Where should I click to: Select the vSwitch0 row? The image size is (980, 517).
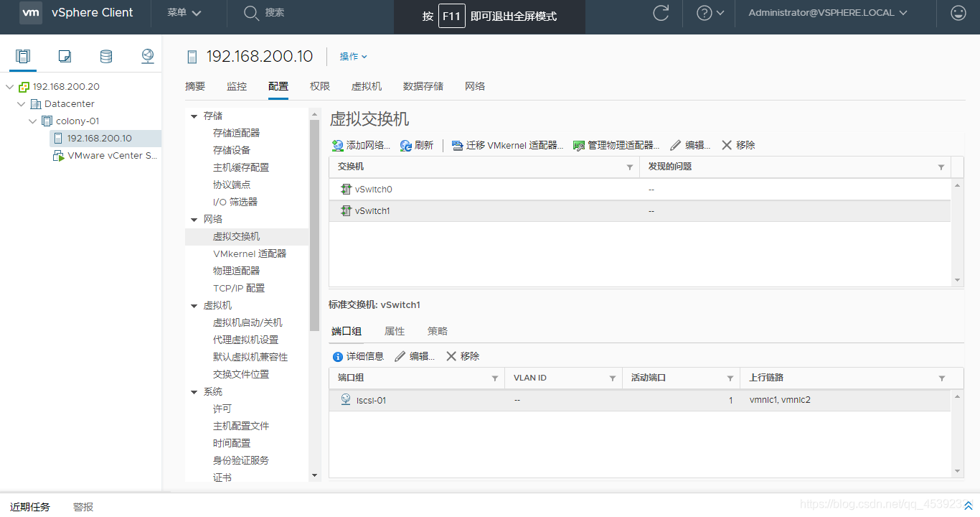[x=640, y=190]
